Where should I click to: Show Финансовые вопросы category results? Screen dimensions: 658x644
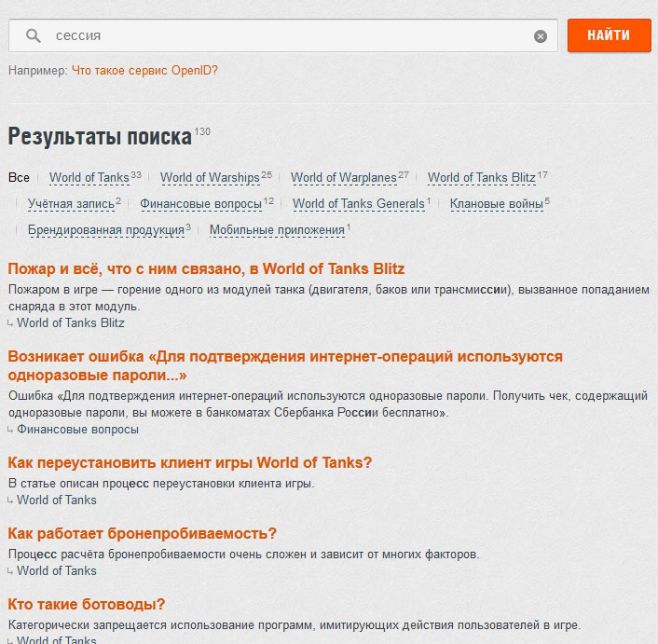200,203
